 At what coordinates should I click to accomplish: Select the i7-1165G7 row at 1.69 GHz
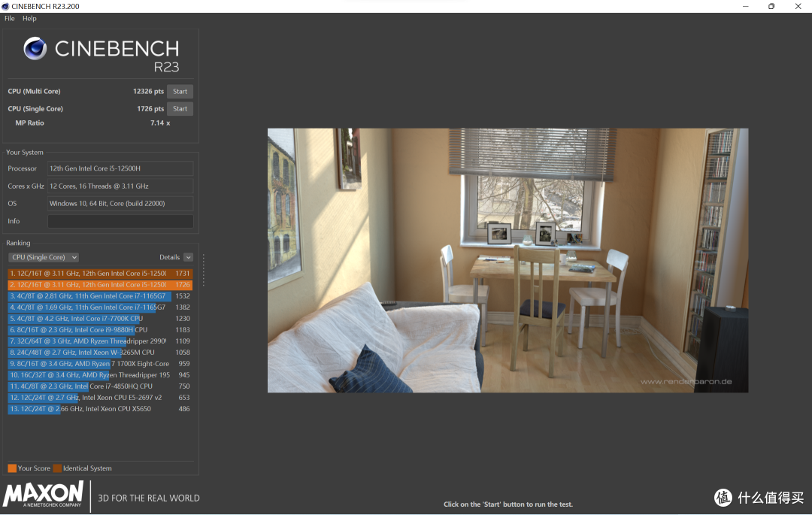tap(100, 307)
